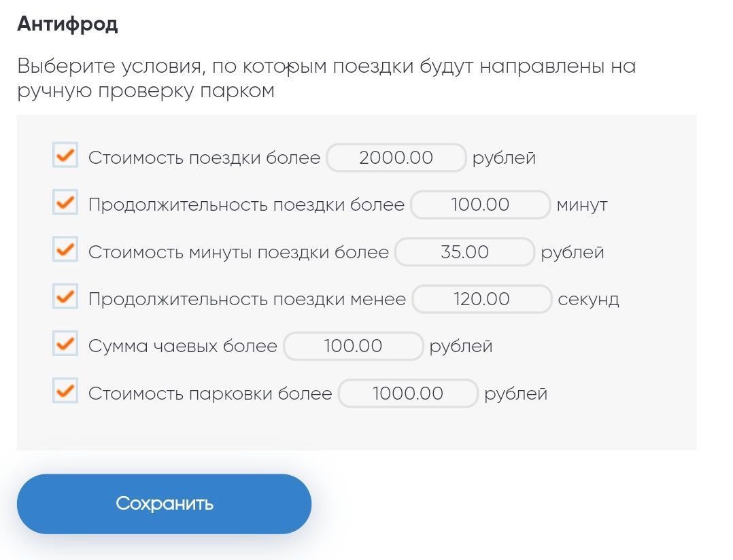The height and width of the screenshot is (560, 733).
Task: Uncheck the trip cost over 2000 checkbox
Action: pos(65,156)
